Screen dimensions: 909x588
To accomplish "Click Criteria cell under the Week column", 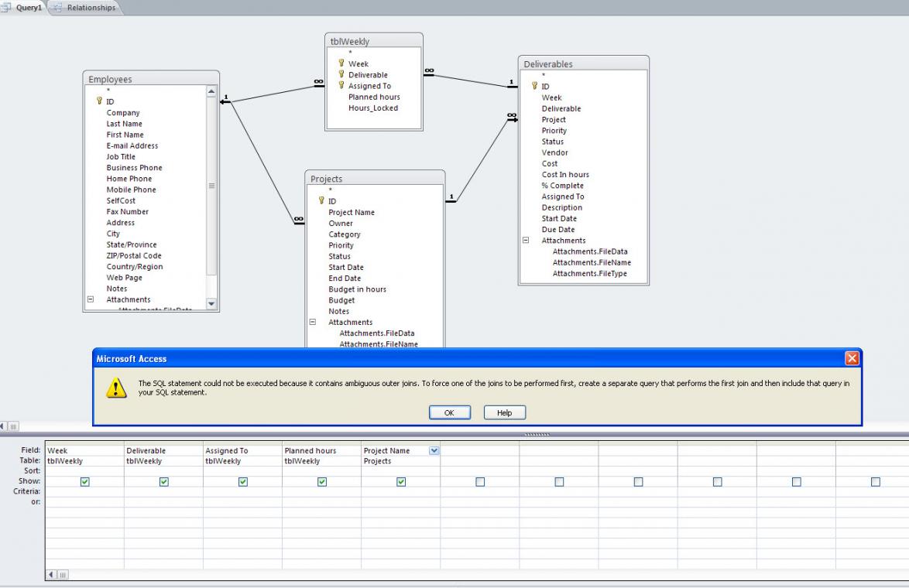I will 84,491.
